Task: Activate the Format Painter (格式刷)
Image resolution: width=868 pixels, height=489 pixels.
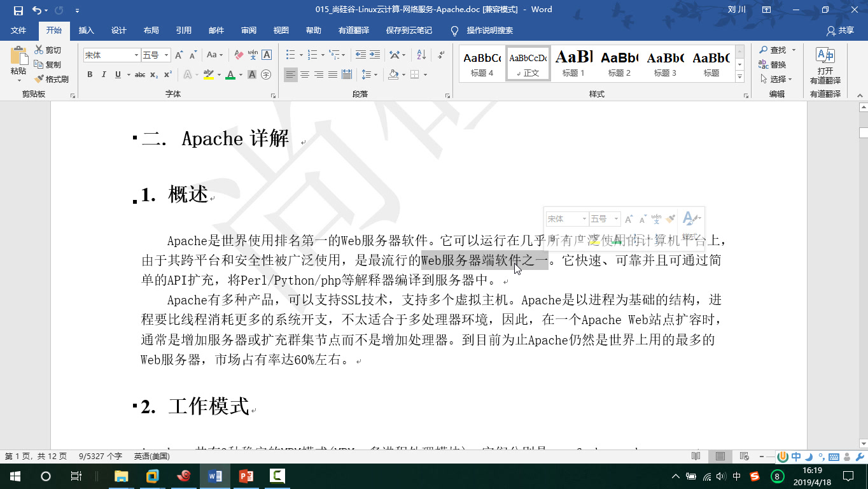Action: [52, 80]
